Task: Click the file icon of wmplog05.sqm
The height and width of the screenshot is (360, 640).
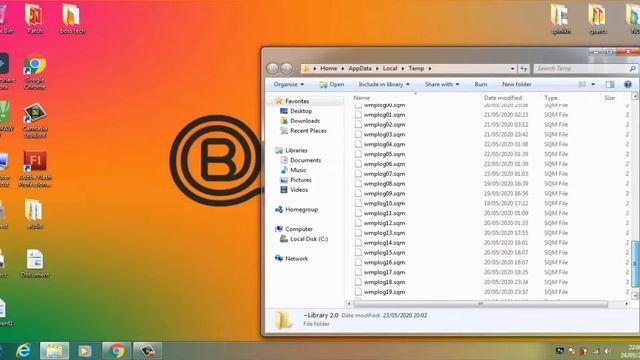Action: (358, 154)
